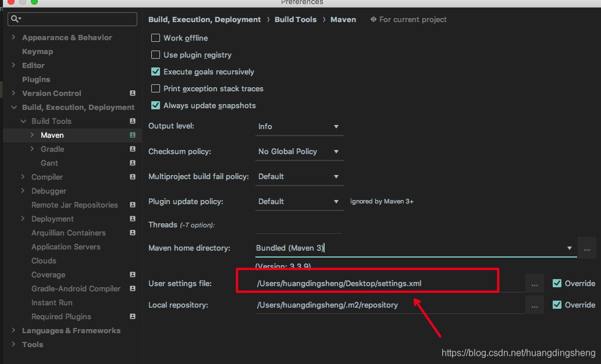Enable the Use plugin registry checkbox
Viewport: 601px width, 364px height.
click(155, 55)
